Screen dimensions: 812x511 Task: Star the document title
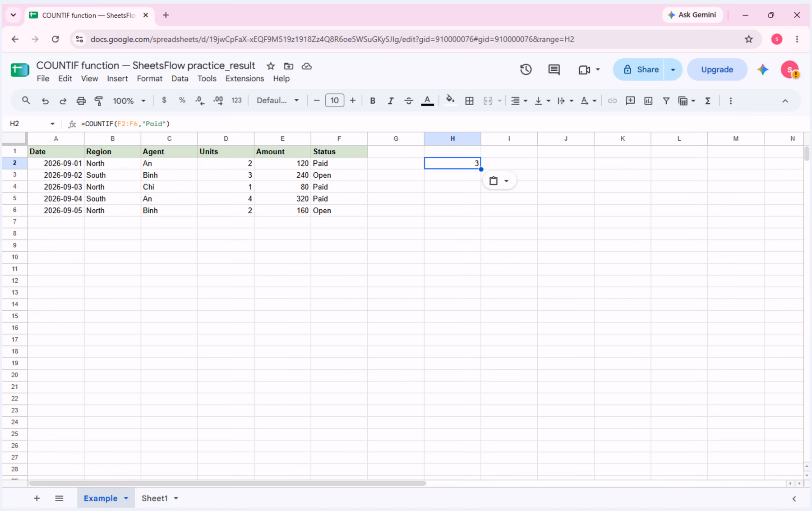(271, 66)
